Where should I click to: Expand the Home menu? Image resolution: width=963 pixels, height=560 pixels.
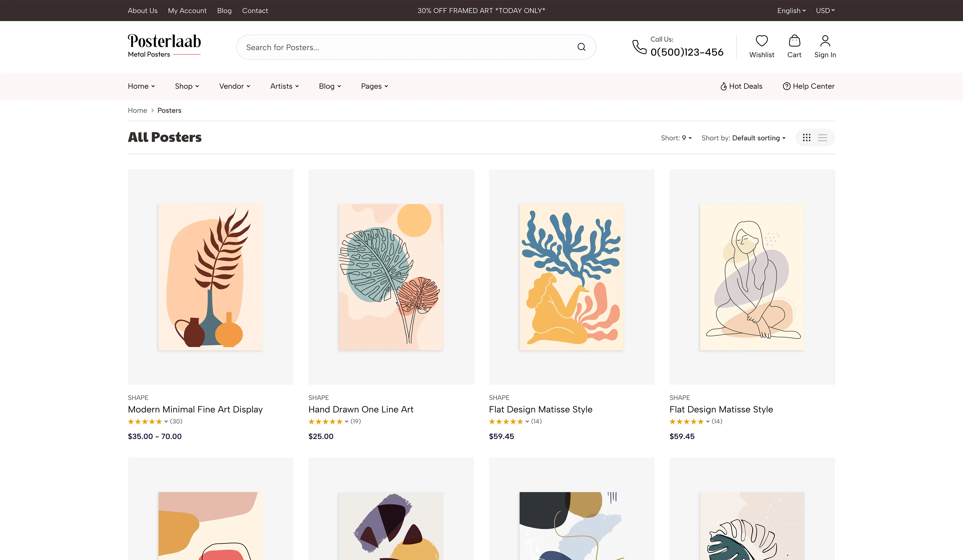click(x=141, y=86)
